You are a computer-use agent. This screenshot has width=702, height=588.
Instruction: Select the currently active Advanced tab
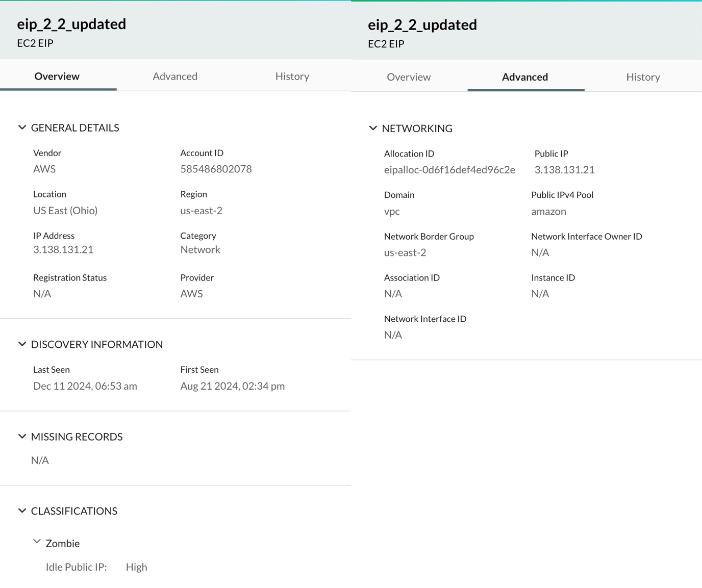pyautogui.click(x=525, y=77)
